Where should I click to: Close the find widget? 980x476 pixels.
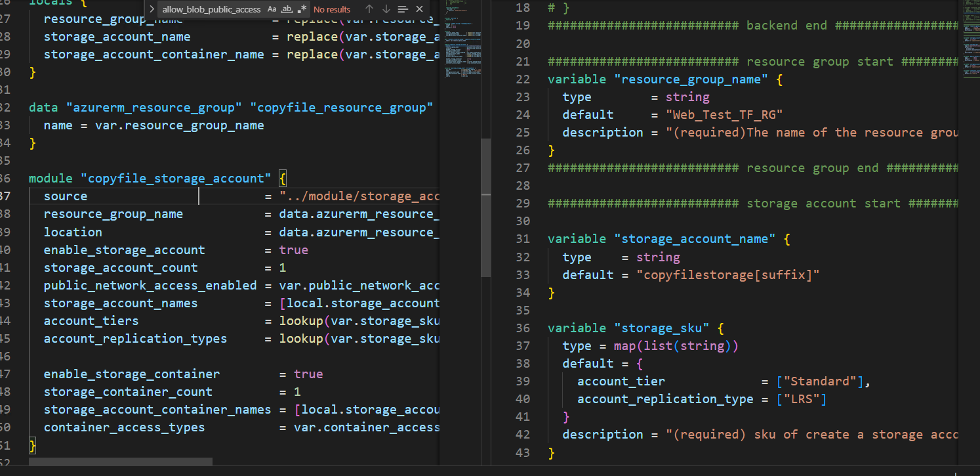(x=420, y=9)
